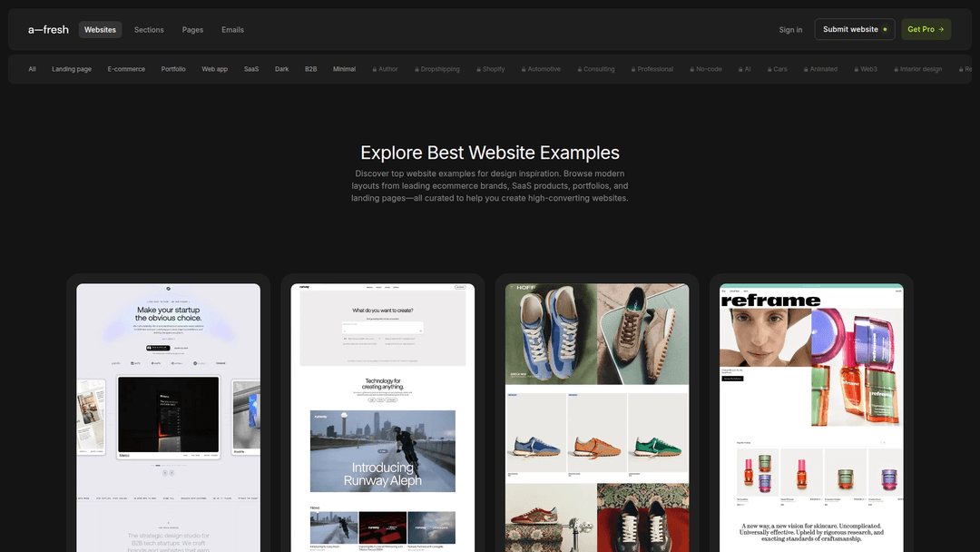The image size is (980, 552).
Task: Open the Emails tab
Action: pos(232,29)
